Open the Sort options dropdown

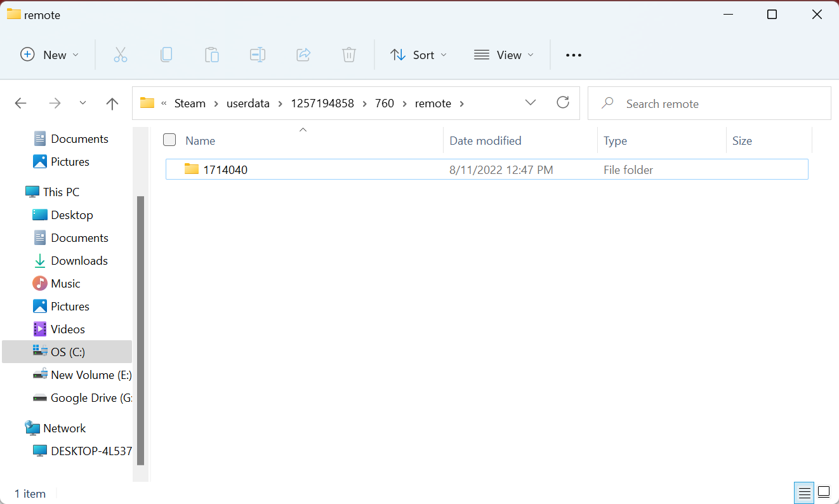(x=419, y=55)
